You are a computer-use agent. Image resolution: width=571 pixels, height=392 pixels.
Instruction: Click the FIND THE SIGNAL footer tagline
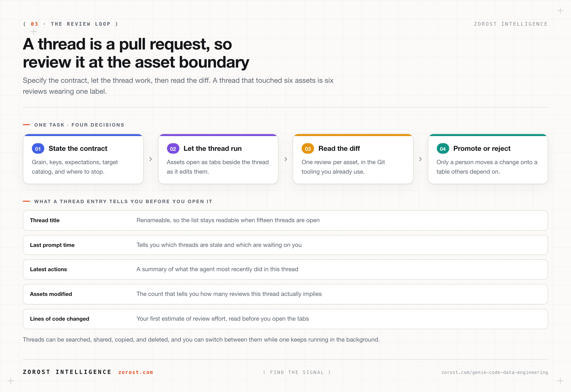pos(297,372)
